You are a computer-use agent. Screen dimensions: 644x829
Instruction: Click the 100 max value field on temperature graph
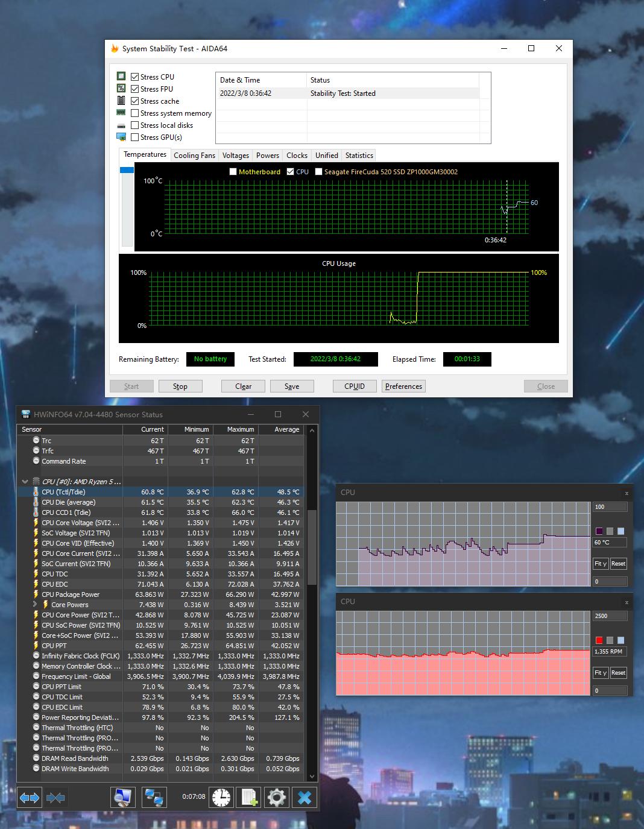(610, 507)
